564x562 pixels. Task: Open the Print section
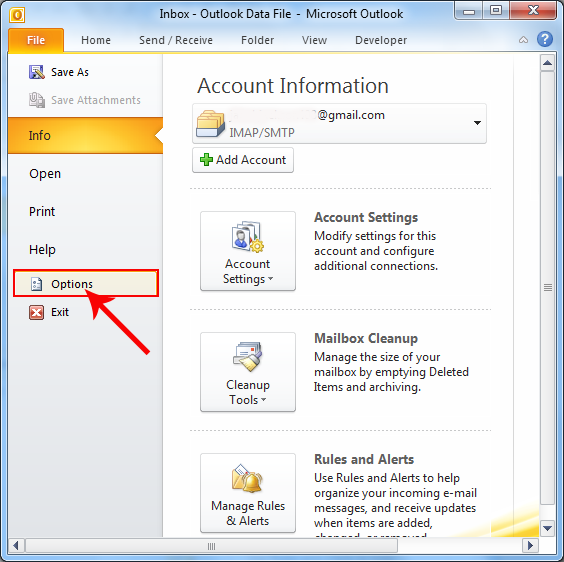coord(42,211)
